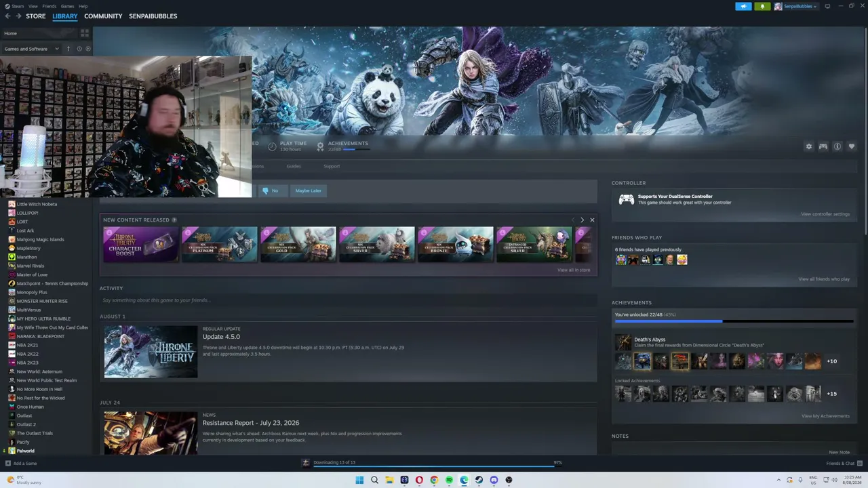Viewport: 868px width, 488px height.
Task: Choose Maybe Later on the prompt
Action: coord(308,190)
